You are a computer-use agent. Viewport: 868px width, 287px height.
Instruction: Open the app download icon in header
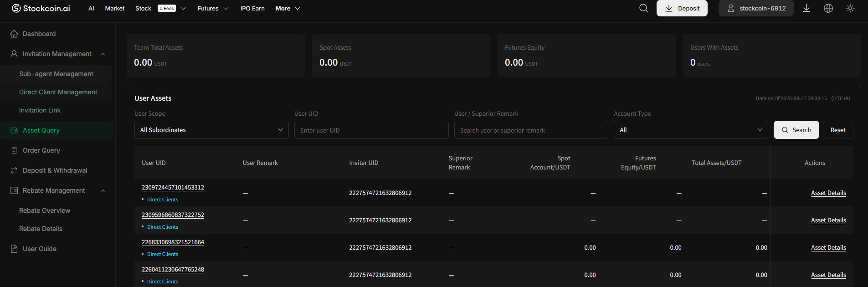coord(806,8)
